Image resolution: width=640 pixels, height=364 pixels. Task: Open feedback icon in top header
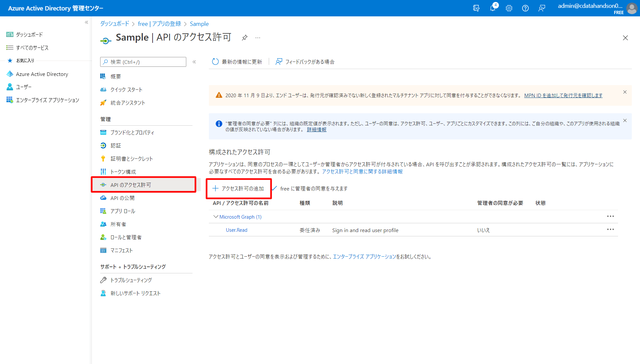pyautogui.click(x=541, y=8)
